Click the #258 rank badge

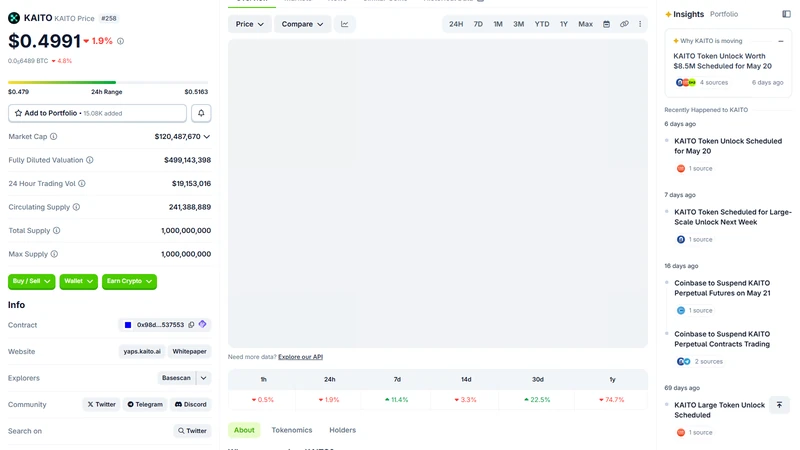point(109,18)
